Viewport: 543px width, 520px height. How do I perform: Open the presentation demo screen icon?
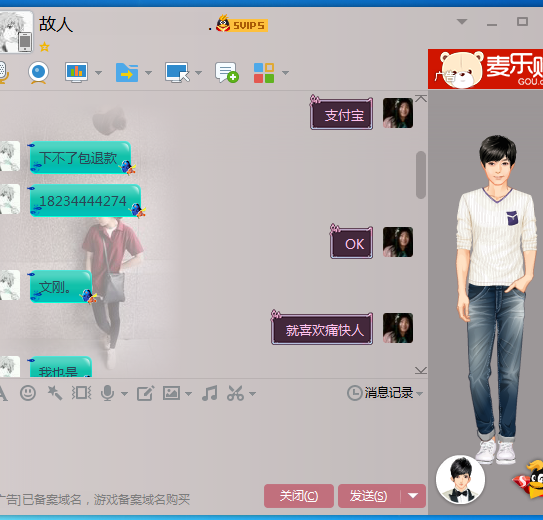tap(77, 72)
